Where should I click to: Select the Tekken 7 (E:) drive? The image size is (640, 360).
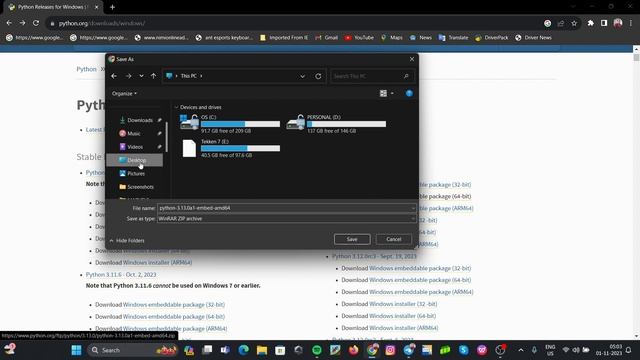pyautogui.click(x=230, y=148)
